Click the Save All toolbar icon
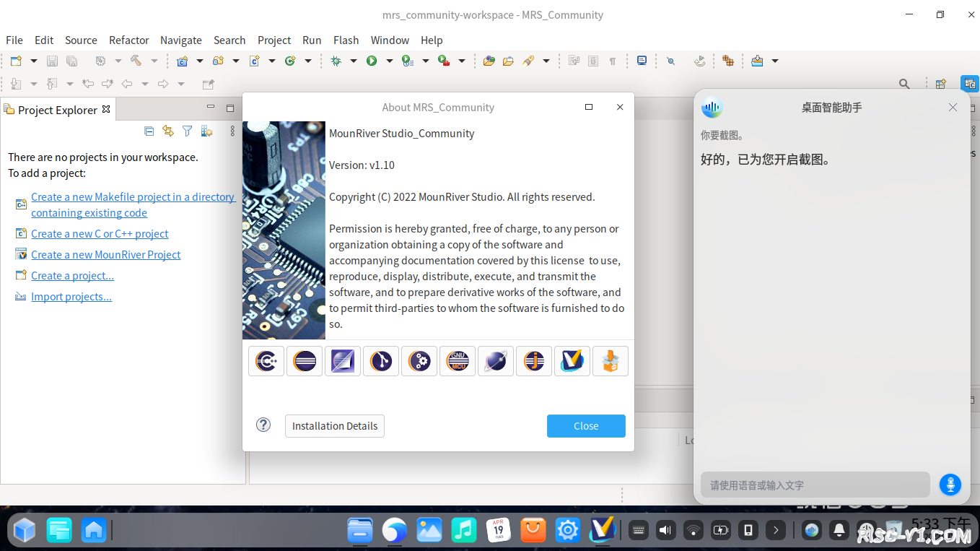Viewport: 980px width, 551px height. pos(71,61)
